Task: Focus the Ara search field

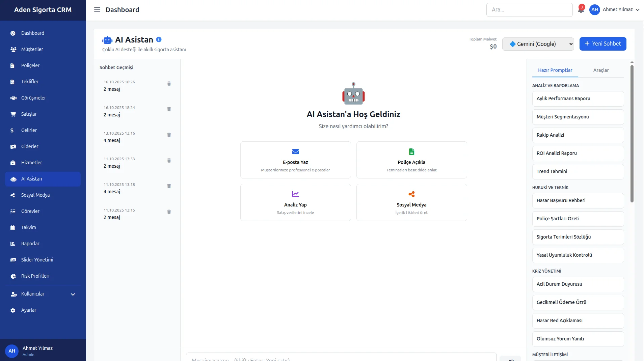Action: tap(529, 10)
